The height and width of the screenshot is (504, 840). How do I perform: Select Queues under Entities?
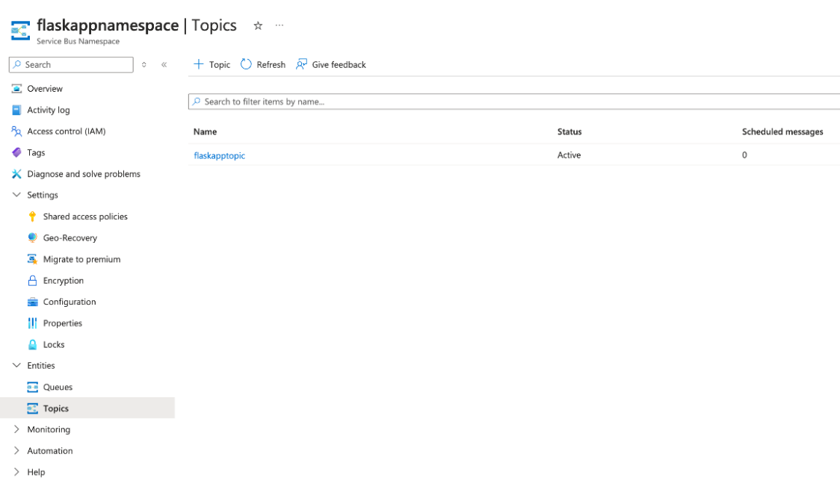coord(58,387)
